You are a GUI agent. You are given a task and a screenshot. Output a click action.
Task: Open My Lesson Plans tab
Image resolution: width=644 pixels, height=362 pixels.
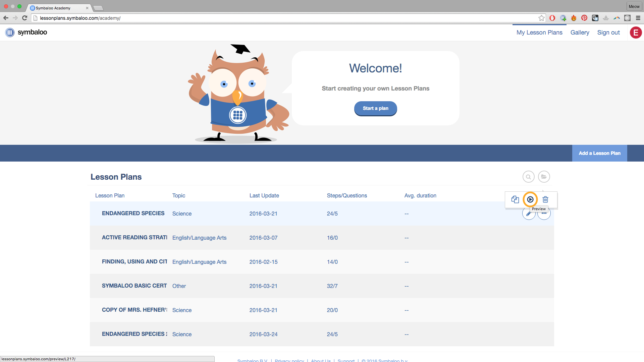point(539,33)
